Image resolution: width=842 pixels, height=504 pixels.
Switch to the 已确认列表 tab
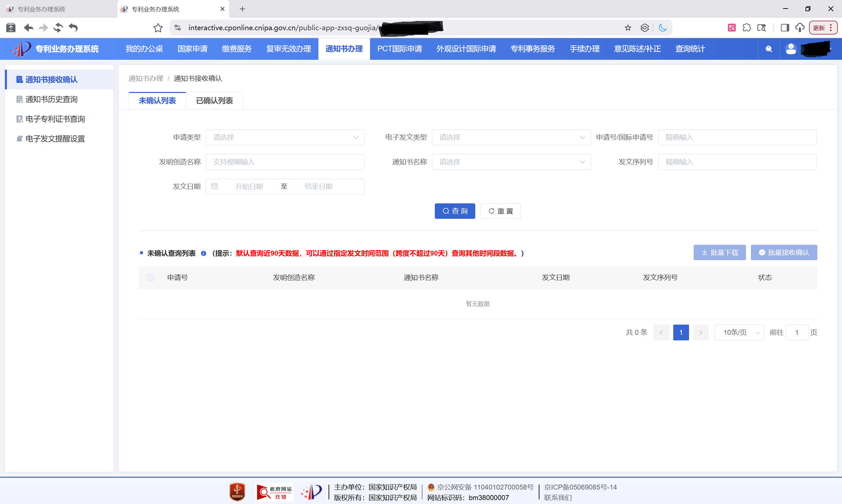pos(214,101)
